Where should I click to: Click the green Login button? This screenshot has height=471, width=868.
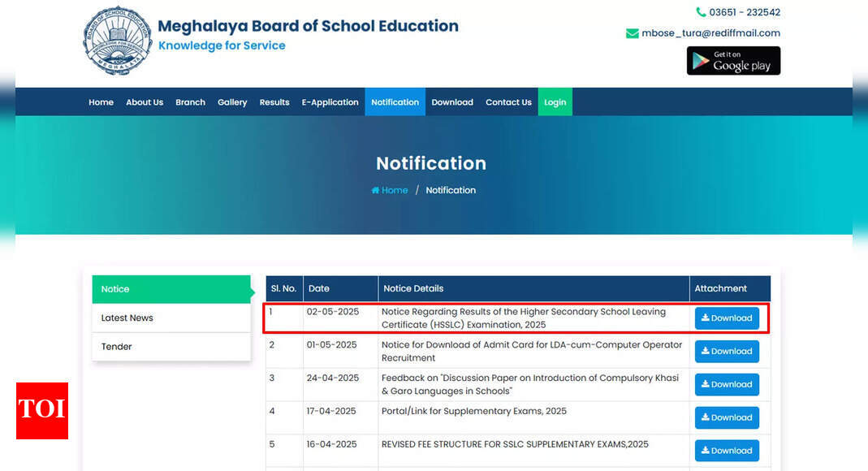(x=555, y=102)
